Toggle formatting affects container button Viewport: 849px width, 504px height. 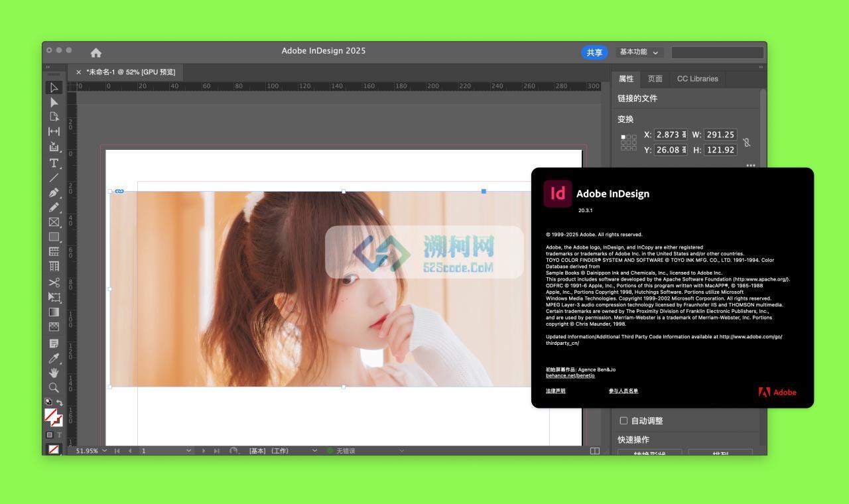click(49, 435)
